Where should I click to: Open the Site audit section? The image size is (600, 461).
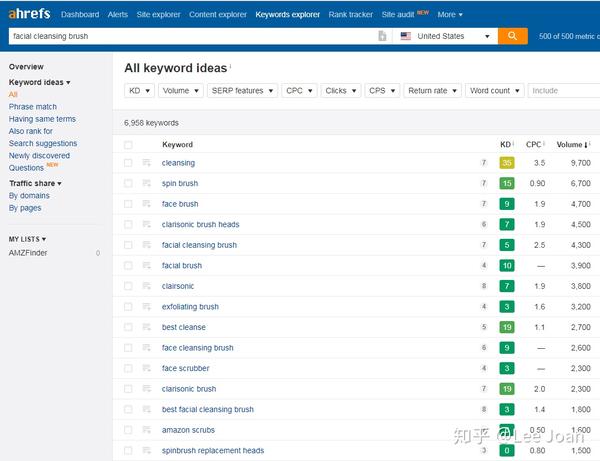click(398, 15)
